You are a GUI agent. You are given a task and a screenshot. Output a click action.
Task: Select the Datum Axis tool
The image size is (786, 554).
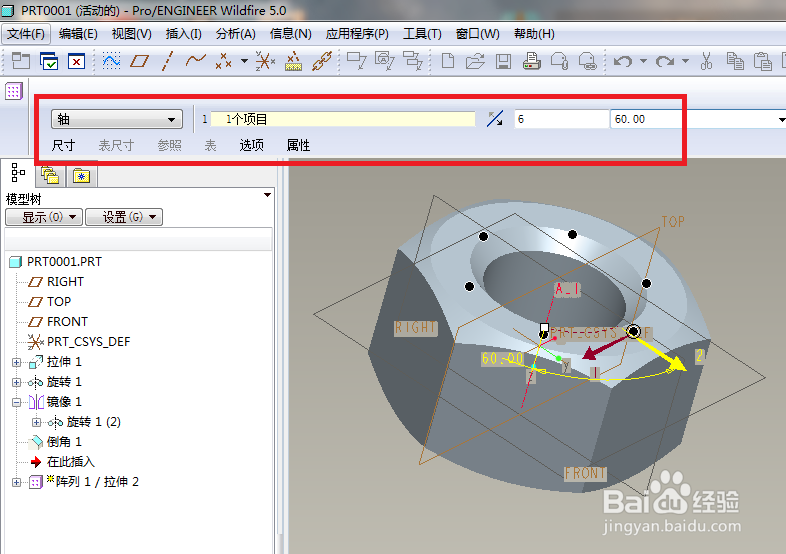pos(167,61)
